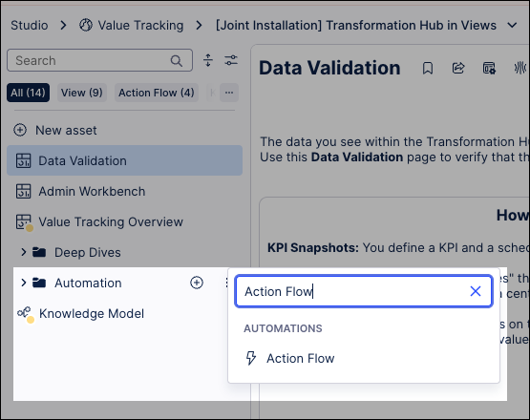The width and height of the screenshot is (530, 420).
Task: Clear the Action Flow search text
Action: [x=476, y=291]
